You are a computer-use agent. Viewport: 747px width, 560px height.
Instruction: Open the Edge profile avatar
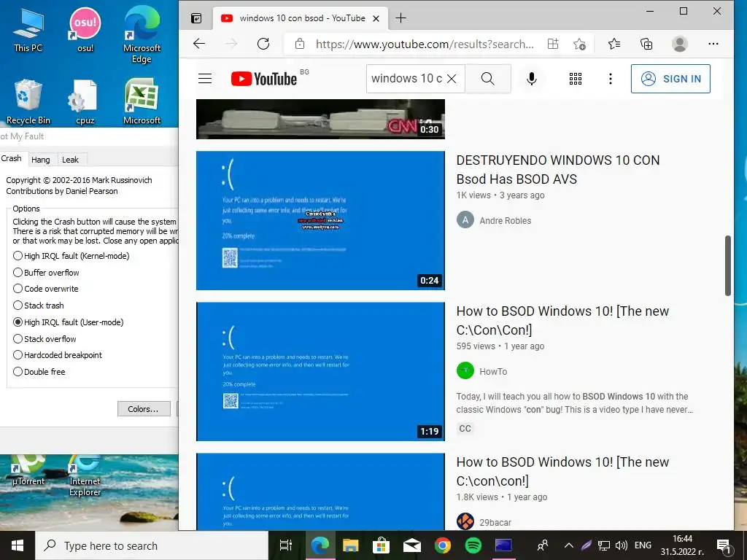pos(680,44)
